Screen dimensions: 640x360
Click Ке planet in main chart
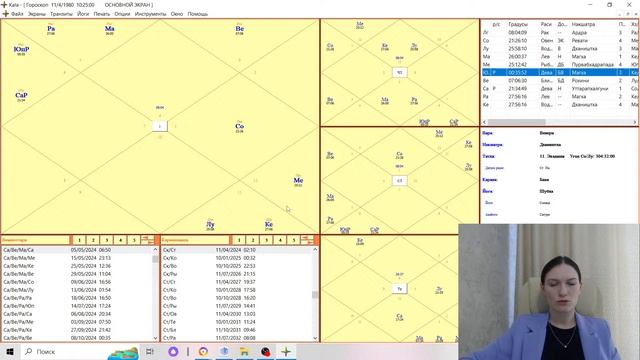click(x=269, y=224)
